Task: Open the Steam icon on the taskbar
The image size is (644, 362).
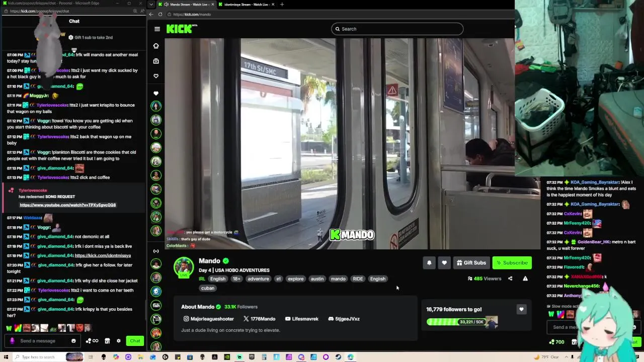Action: coord(338,357)
